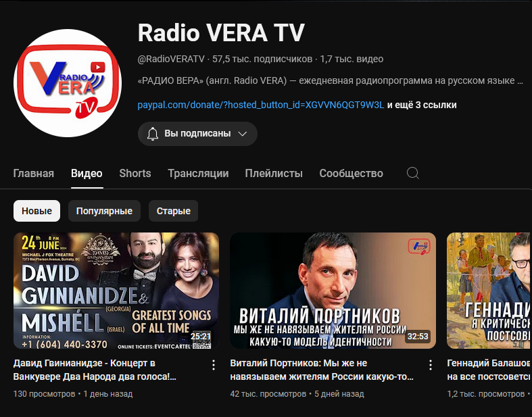
Task: Click the 25:21 duration badge
Action: click(x=201, y=337)
